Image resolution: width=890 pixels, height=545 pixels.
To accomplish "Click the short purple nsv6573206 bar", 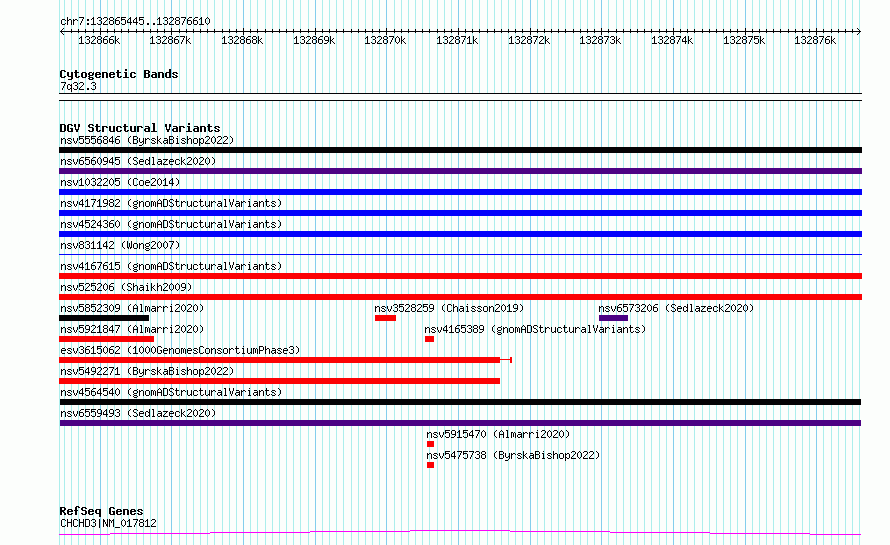I will 613,318.
